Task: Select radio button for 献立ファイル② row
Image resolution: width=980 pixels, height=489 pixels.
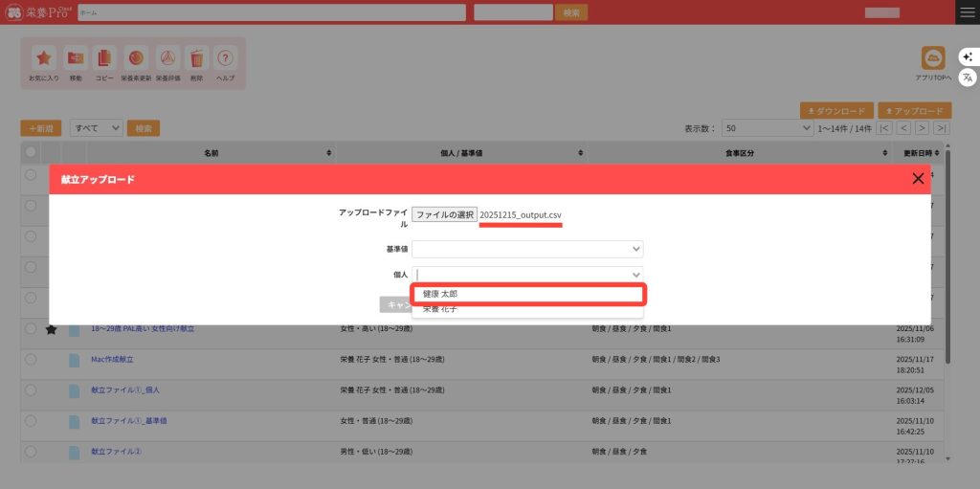Action: pyautogui.click(x=31, y=451)
